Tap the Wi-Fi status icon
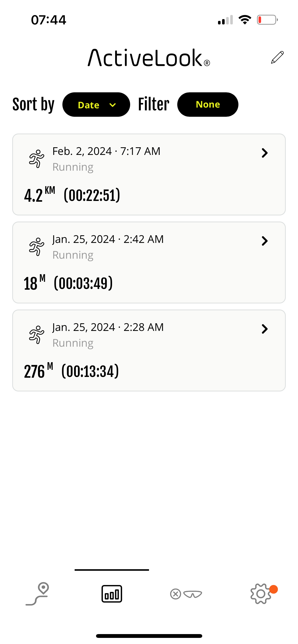The height and width of the screenshot is (644, 298). [x=245, y=20]
